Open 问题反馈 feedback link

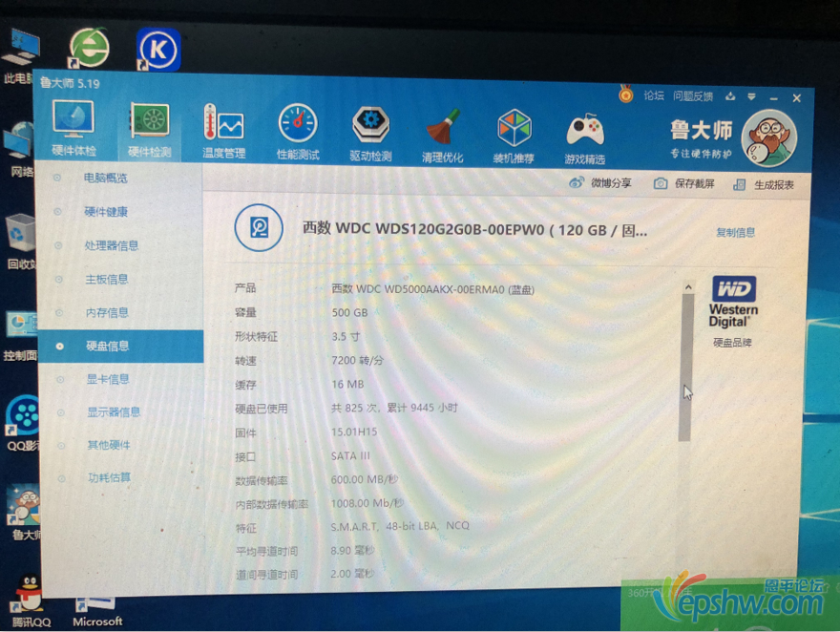coord(693,95)
